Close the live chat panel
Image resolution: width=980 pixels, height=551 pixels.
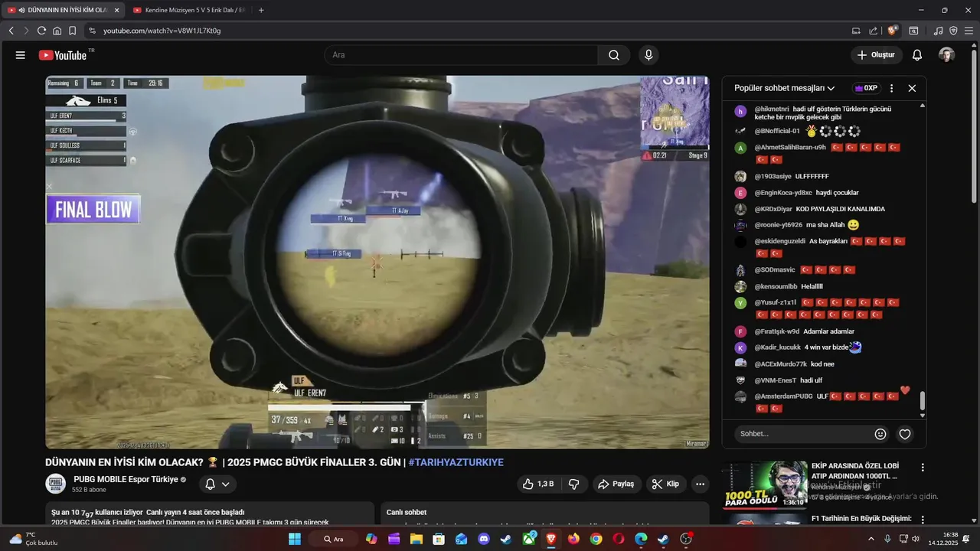point(912,88)
